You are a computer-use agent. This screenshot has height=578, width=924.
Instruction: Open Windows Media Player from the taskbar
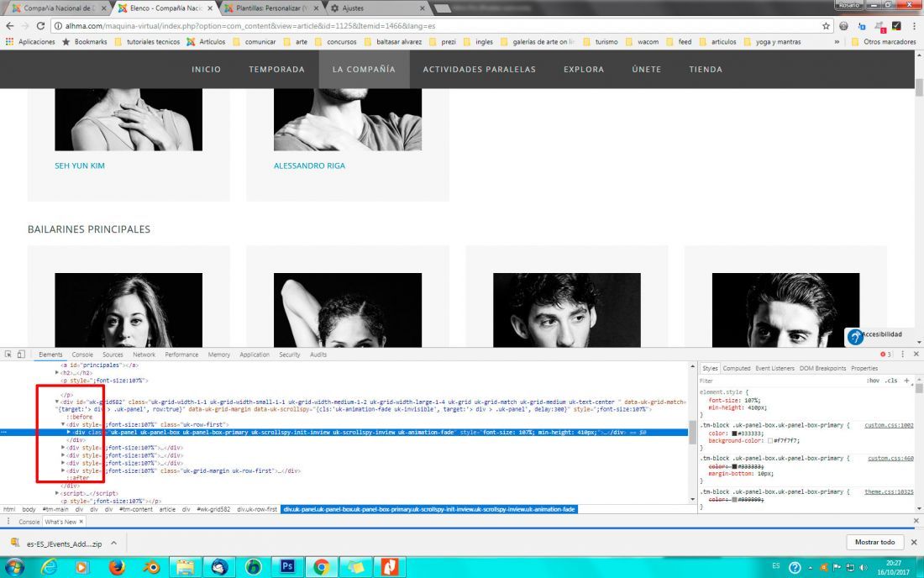point(82,567)
